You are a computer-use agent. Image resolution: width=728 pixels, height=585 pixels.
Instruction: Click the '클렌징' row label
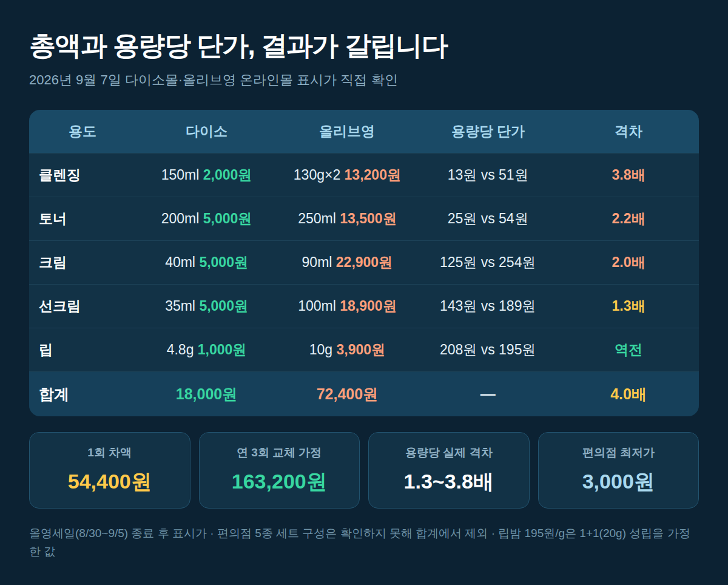pos(59,175)
